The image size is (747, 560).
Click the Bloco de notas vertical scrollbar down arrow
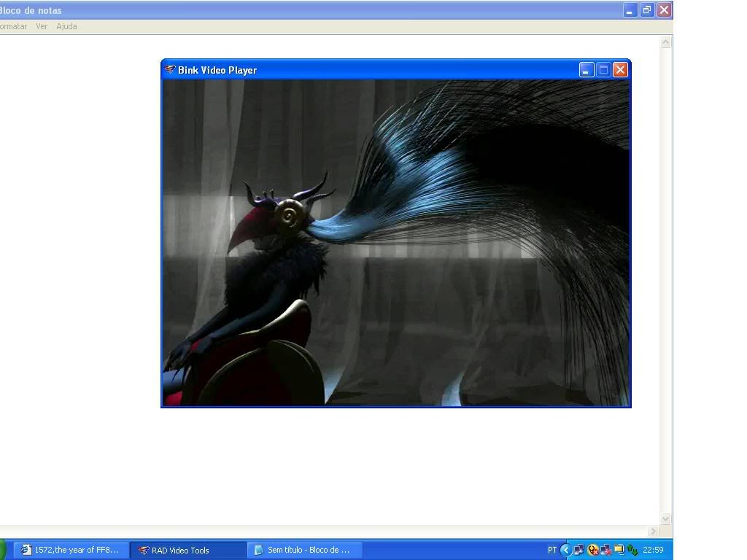665,518
